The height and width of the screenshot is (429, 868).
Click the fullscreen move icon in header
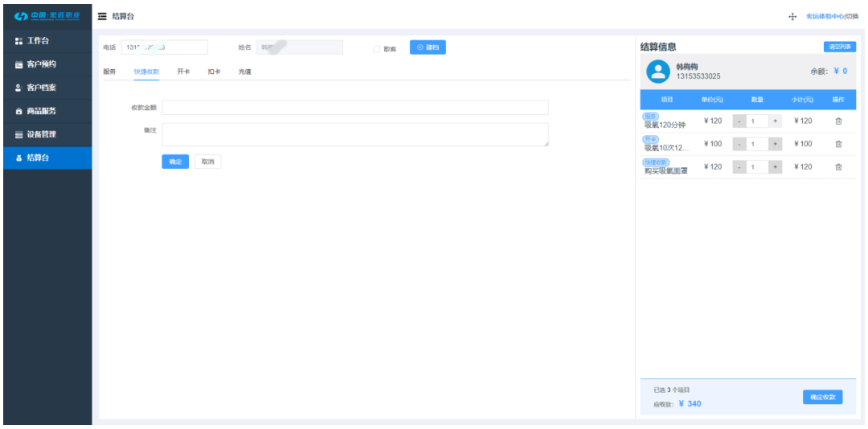click(792, 17)
